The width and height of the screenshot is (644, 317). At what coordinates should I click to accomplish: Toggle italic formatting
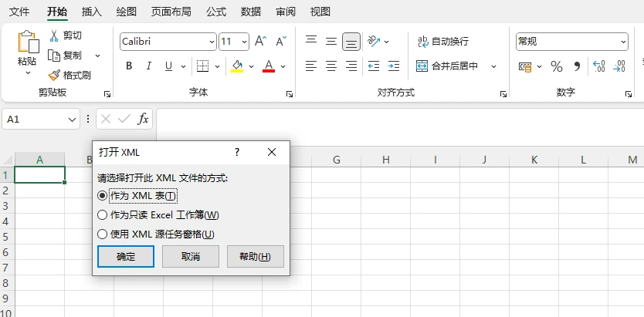(x=149, y=66)
